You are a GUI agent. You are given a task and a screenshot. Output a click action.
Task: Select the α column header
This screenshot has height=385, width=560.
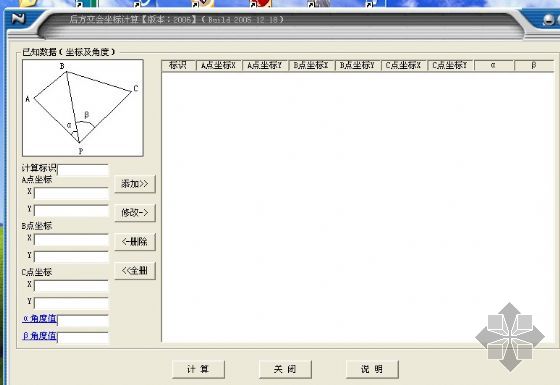pyautogui.click(x=494, y=65)
